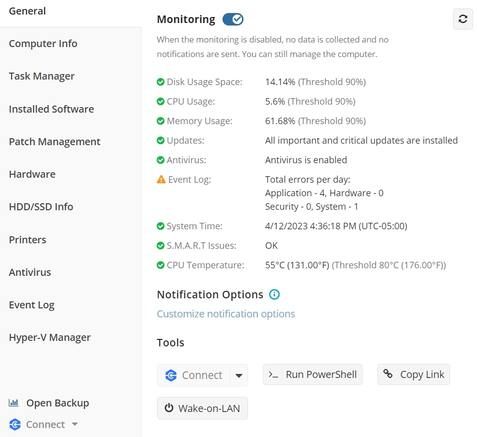
Task: Click the Antivirus status green check icon
Action: pos(160,160)
